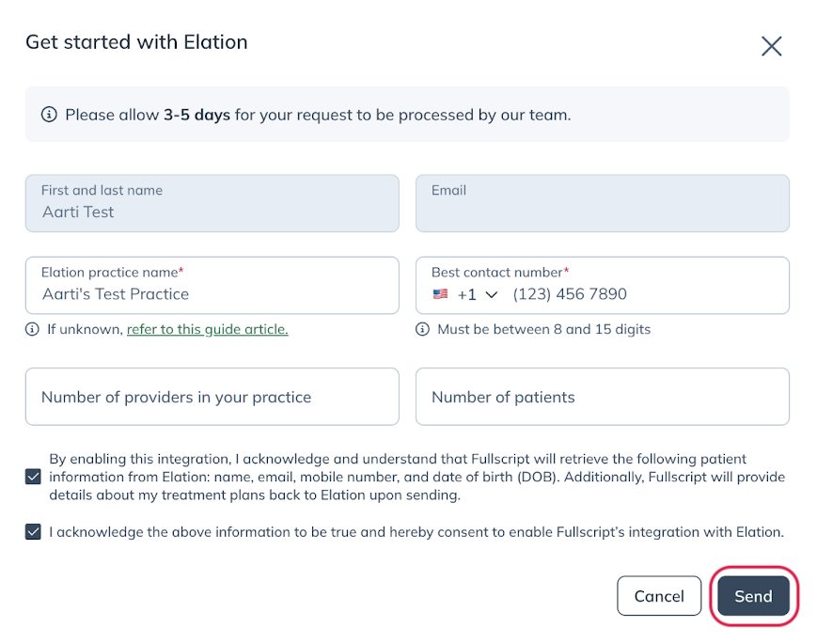Click the info icon beside "If unknown"
The image size is (817, 644).
tap(32, 329)
